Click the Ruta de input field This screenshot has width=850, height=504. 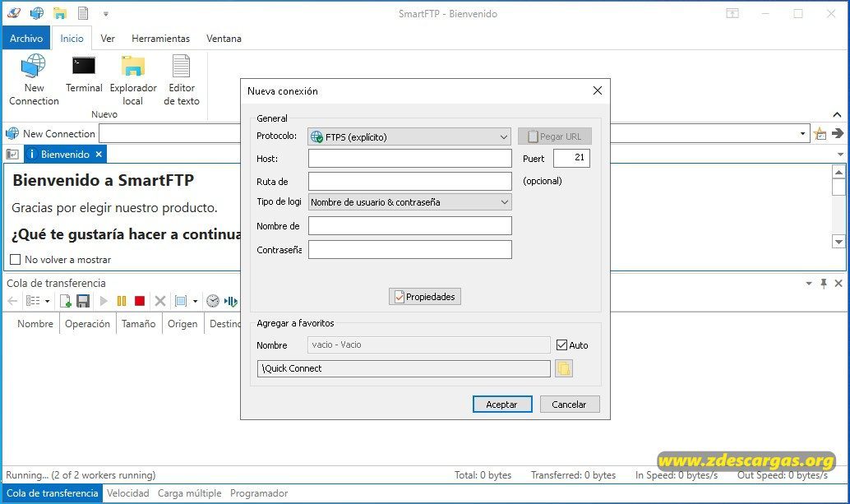(410, 181)
